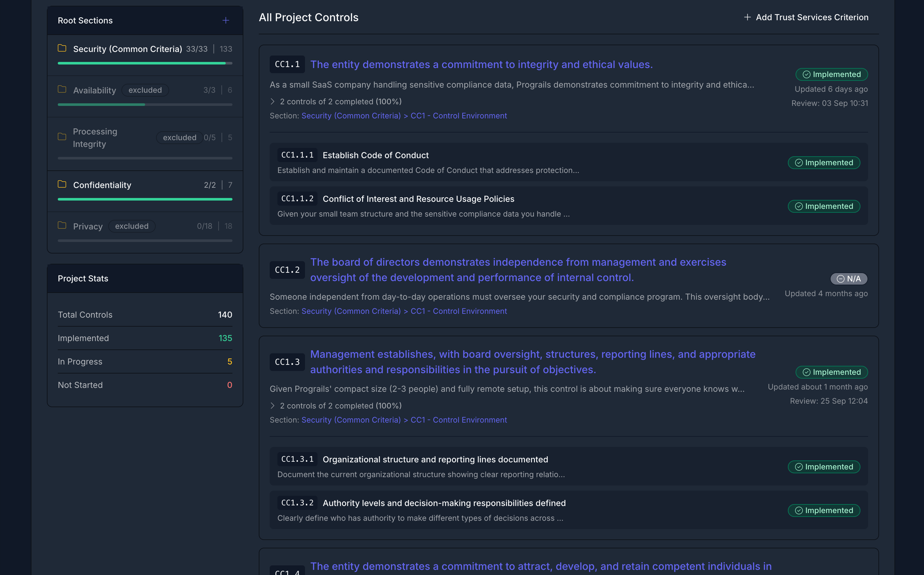Open the CC1.3 management establishes title
Image resolution: width=924 pixels, height=575 pixels.
[533, 362]
